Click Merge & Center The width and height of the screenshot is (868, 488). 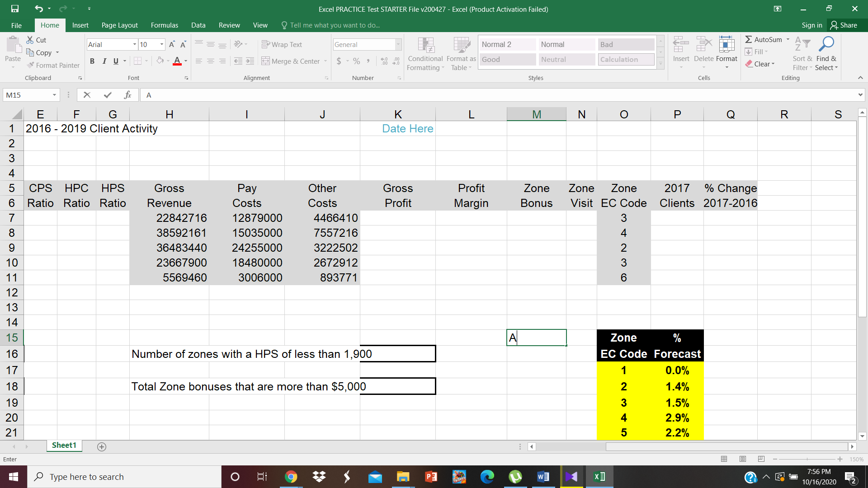(291, 61)
